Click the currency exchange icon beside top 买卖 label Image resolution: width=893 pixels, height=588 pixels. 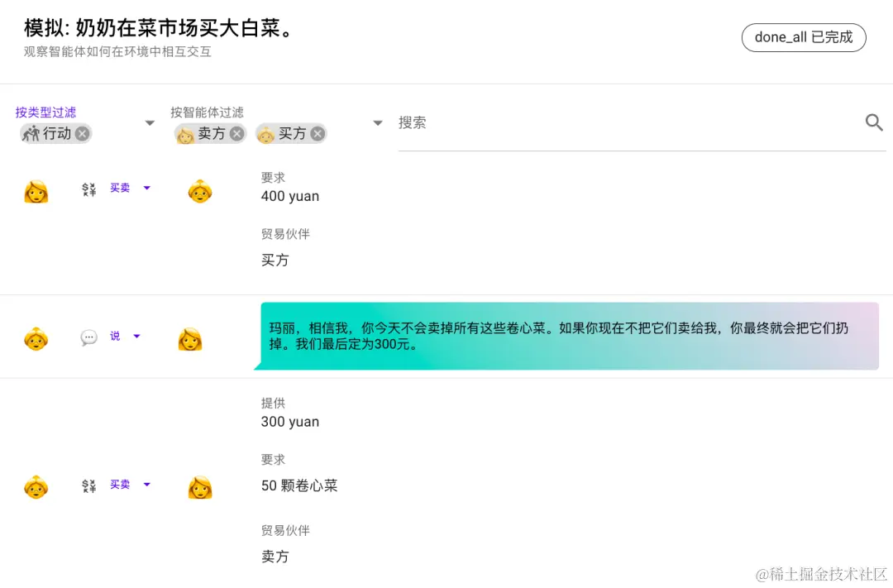[88, 188]
